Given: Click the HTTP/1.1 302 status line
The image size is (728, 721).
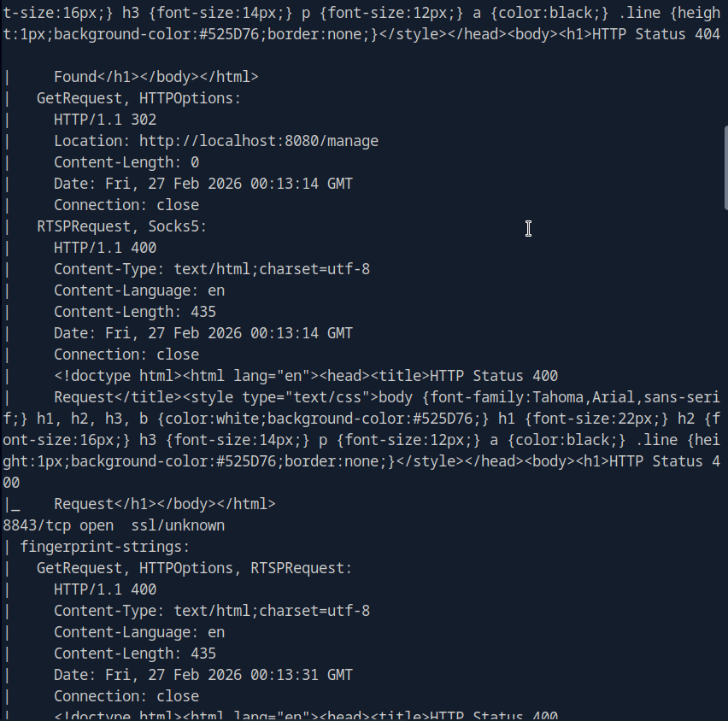Looking at the screenshot, I should [105, 120].
